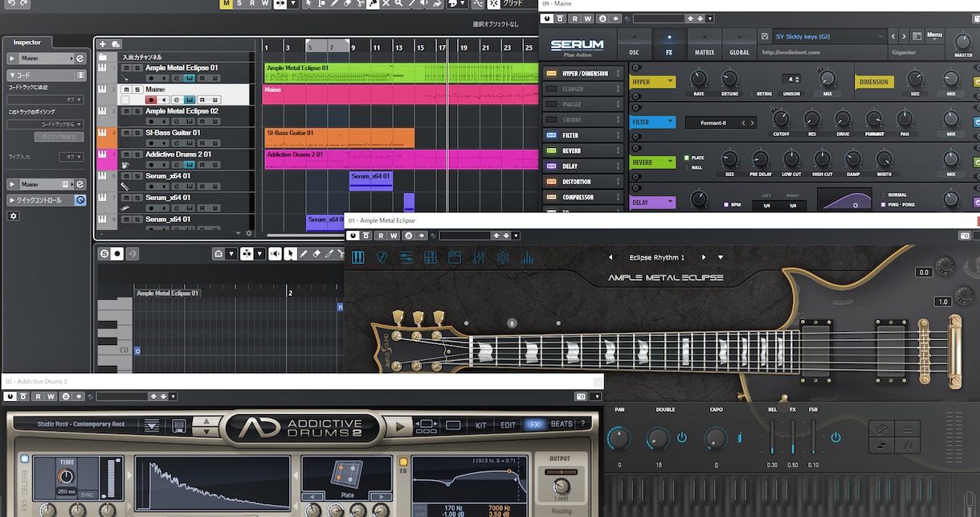Click the Ample Metal Eclipse 01 arrangement clip
The width and height of the screenshot is (980, 517).
pos(400,73)
